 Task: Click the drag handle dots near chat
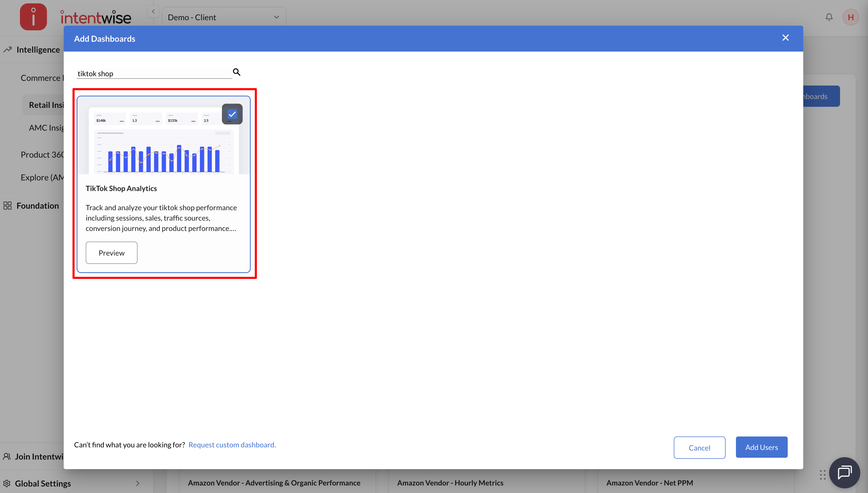(823, 475)
